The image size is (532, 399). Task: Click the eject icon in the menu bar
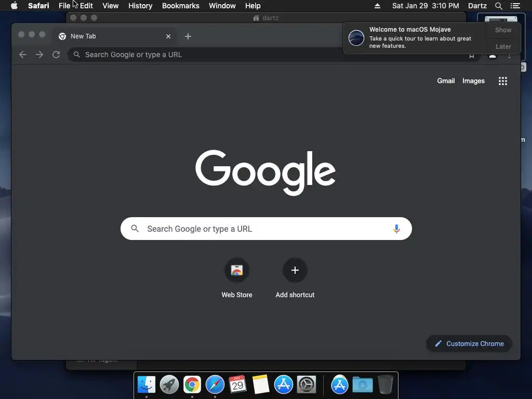(377, 6)
